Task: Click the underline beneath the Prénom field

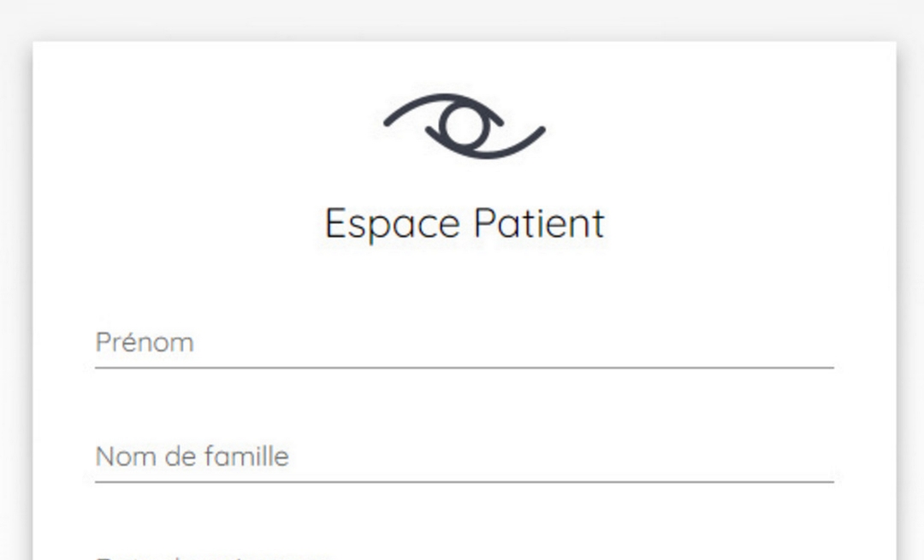Action: click(x=465, y=368)
